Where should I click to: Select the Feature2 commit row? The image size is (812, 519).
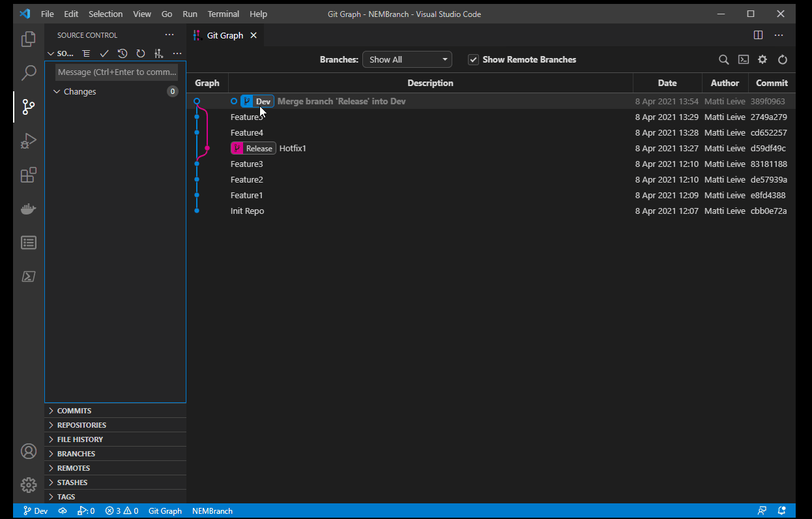491,179
